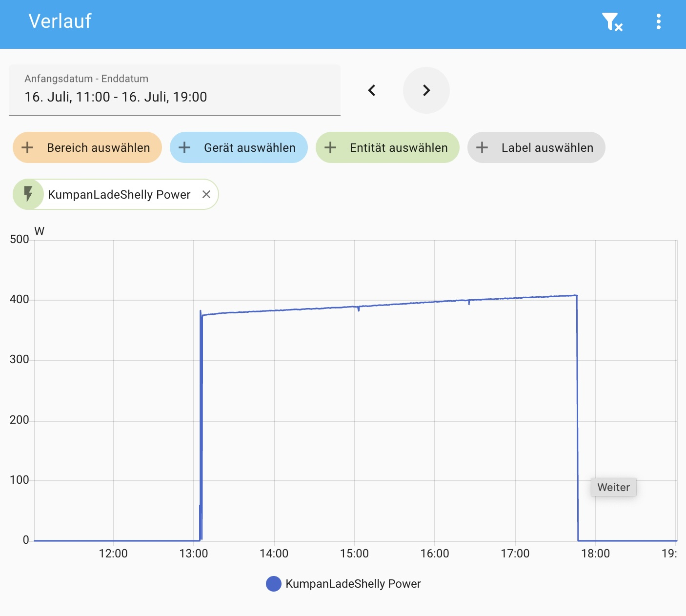Click the power spike just after 13:00
The image size is (686, 616).
coord(201,312)
